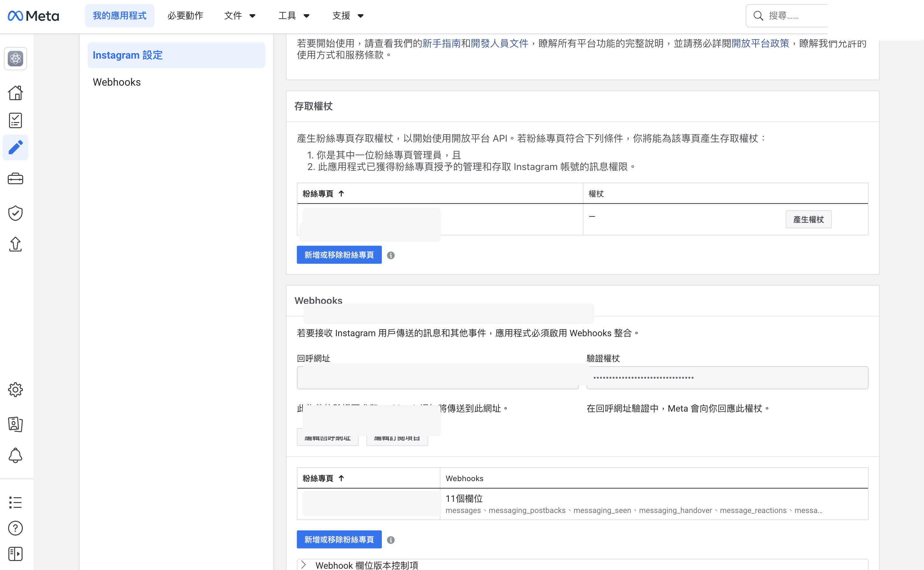This screenshot has width=924, height=570.
Task: Click info icon beside access token page button
Action: point(391,255)
